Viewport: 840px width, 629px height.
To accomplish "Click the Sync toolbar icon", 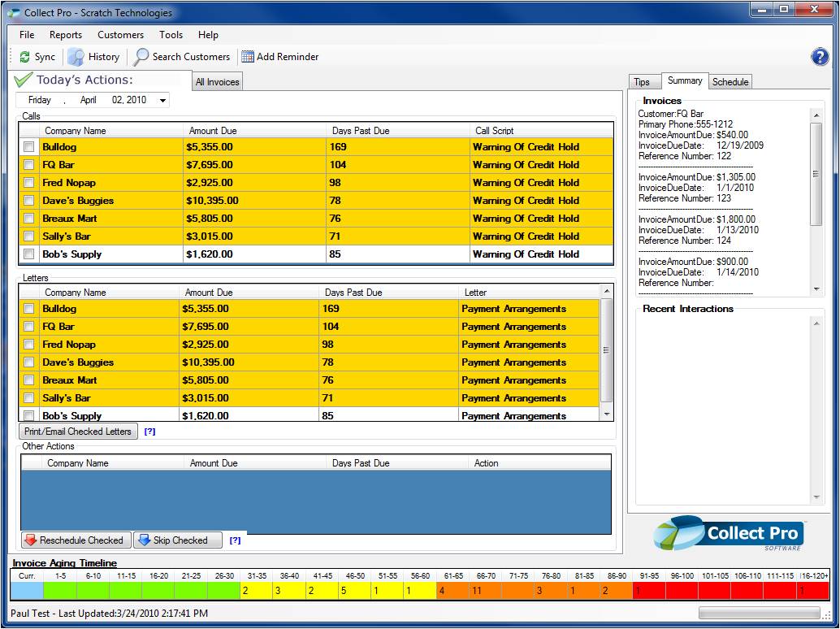I will click(x=25, y=57).
